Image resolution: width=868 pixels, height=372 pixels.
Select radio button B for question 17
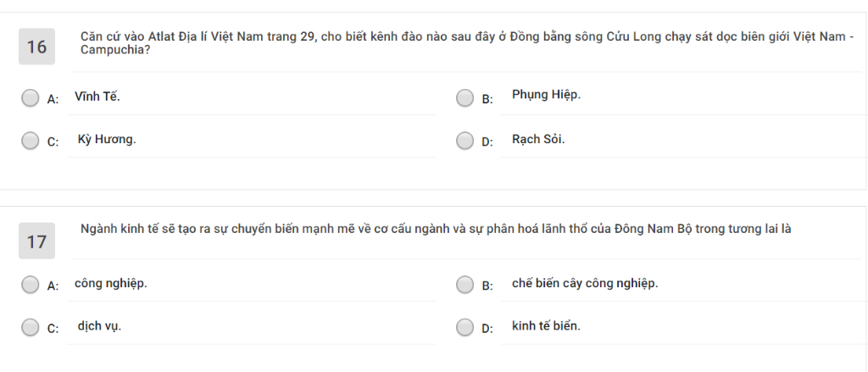(x=465, y=285)
